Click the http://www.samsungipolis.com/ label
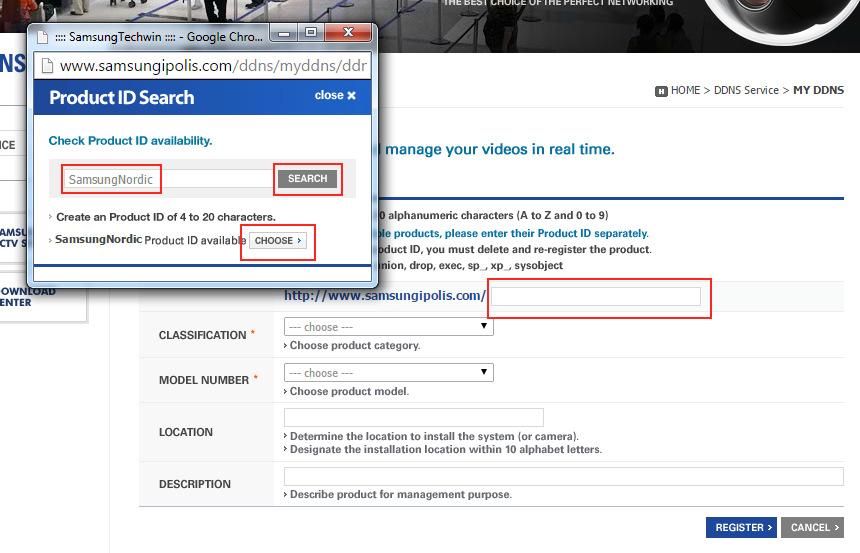 (x=385, y=296)
